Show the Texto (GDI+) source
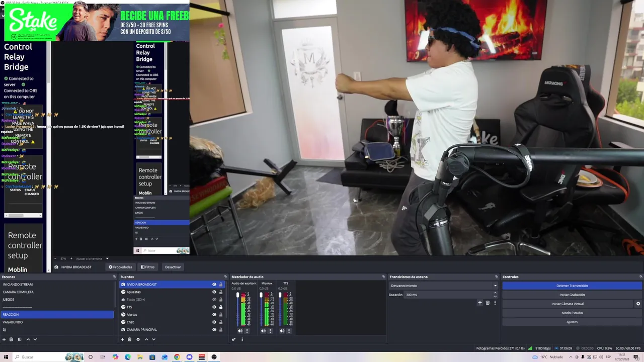Screen dimensions: 644x362 pos(214,300)
